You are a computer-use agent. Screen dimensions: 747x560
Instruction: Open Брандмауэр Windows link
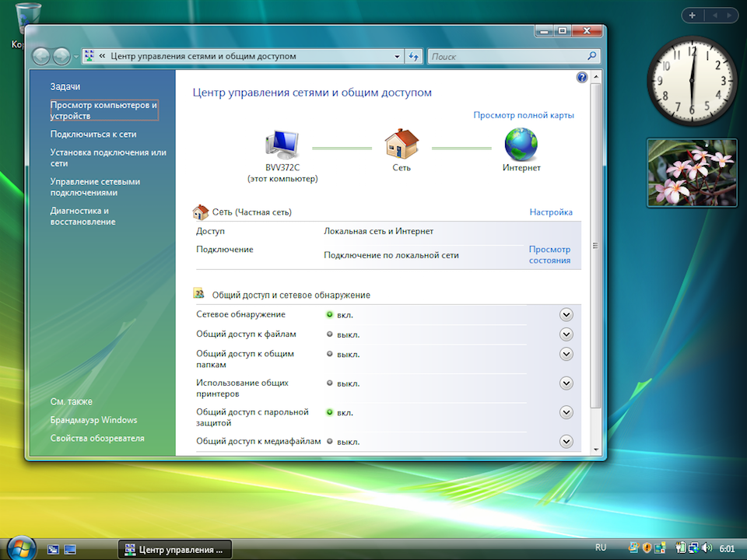pos(94,420)
